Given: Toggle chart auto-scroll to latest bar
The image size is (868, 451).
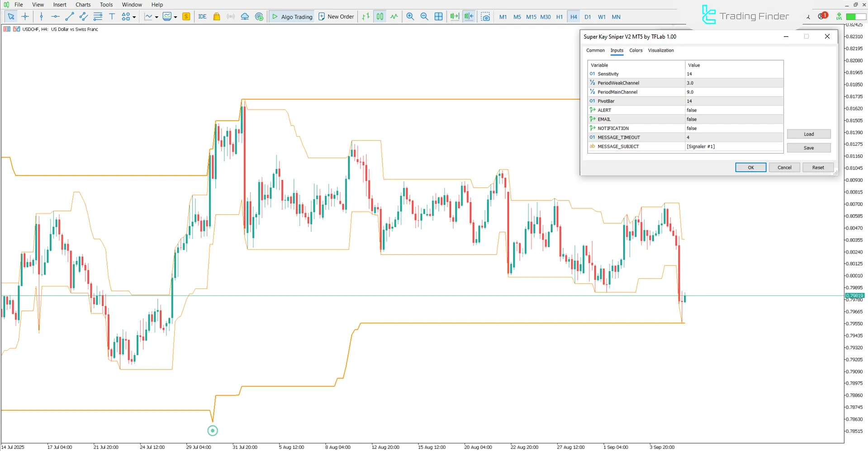Looking at the screenshot, I should 454,17.
